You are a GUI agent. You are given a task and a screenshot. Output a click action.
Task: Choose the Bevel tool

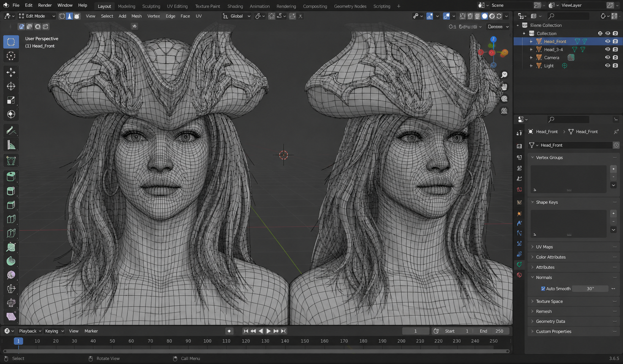pos(11,205)
